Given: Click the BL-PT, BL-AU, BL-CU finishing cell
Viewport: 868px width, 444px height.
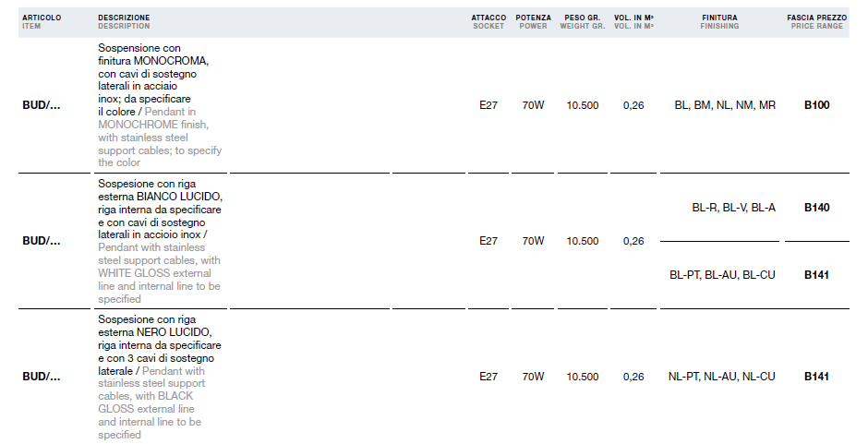Looking at the screenshot, I should tap(722, 274).
